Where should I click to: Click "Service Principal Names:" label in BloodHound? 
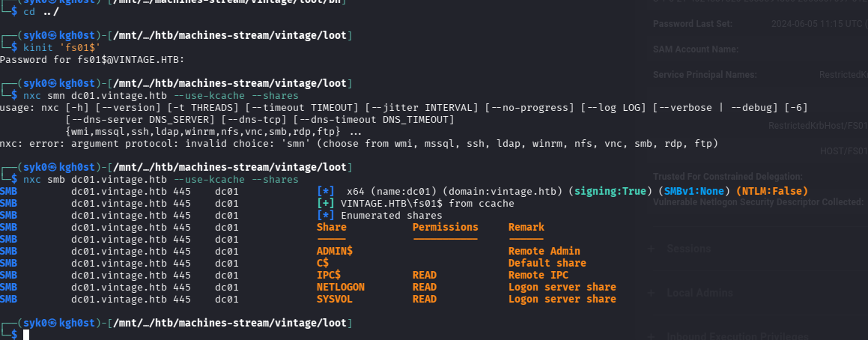[705, 74]
